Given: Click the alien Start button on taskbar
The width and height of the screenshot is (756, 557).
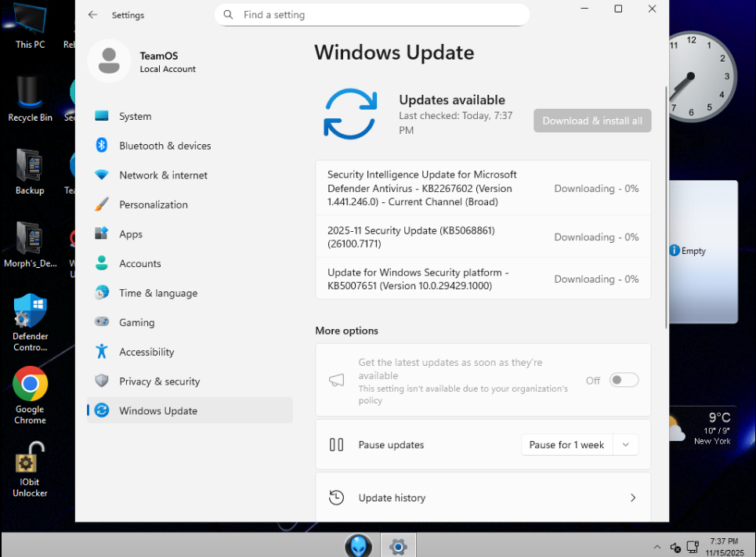Looking at the screenshot, I should coord(358,546).
